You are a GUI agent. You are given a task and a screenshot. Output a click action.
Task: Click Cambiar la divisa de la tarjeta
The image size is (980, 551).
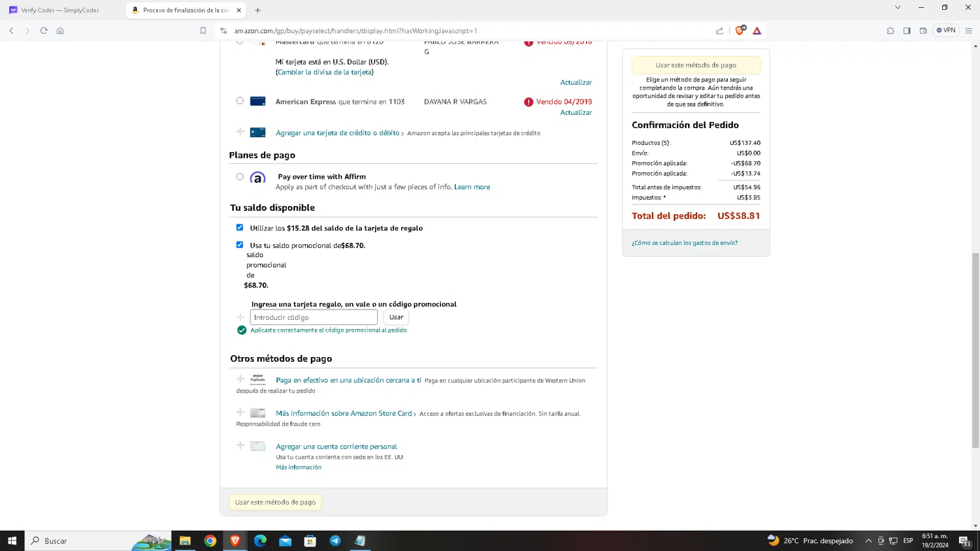(325, 72)
